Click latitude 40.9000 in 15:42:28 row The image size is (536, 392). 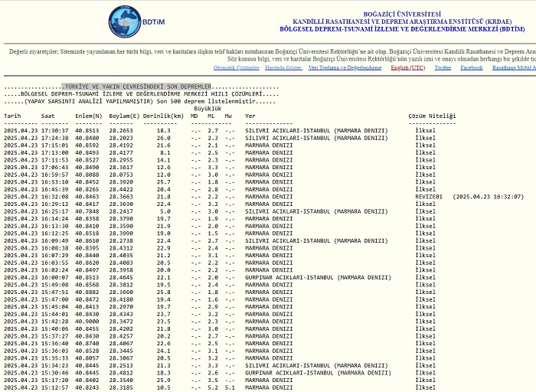pos(87,322)
